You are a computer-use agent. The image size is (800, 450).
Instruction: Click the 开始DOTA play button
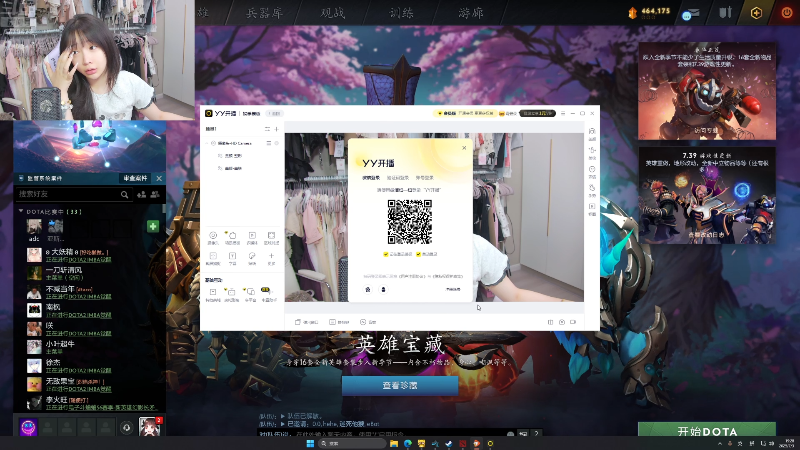point(707,430)
